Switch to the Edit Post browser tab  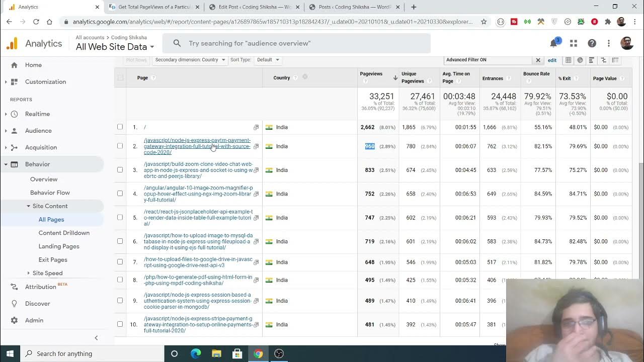[254, 7]
